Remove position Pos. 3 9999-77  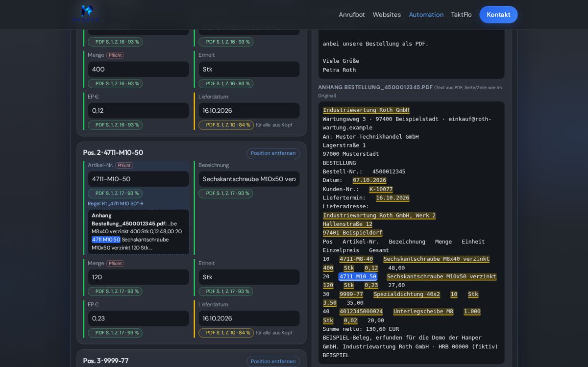click(x=273, y=362)
